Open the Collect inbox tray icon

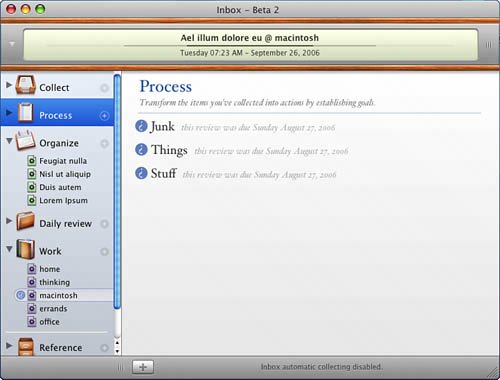click(25, 86)
